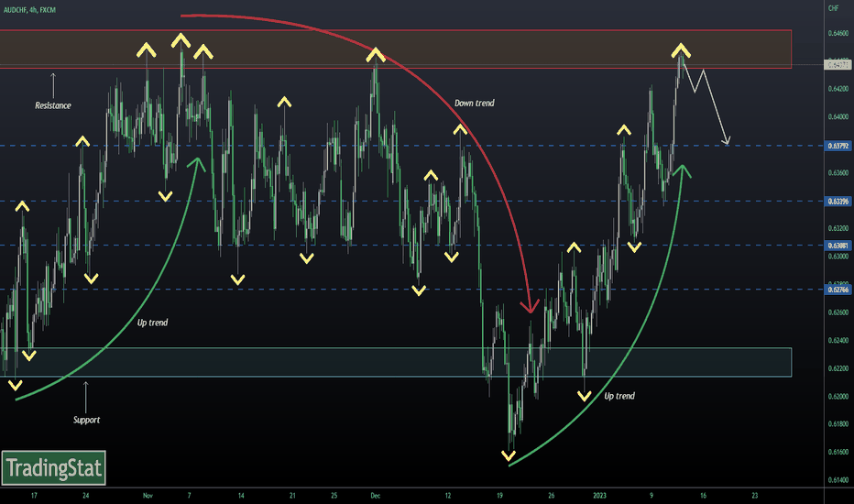This screenshot has width=854, height=504.
Task: Click the 9 date label on time axis
Action: (x=651, y=496)
